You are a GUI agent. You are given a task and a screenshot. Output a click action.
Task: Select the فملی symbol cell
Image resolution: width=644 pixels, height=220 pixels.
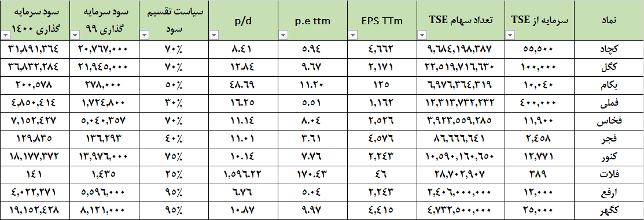[609, 103]
